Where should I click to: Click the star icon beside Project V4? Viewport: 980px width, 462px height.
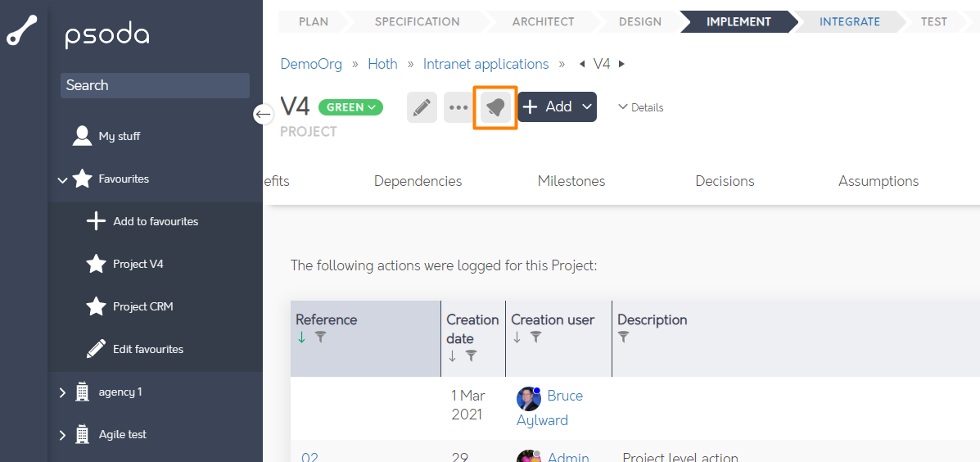click(96, 264)
